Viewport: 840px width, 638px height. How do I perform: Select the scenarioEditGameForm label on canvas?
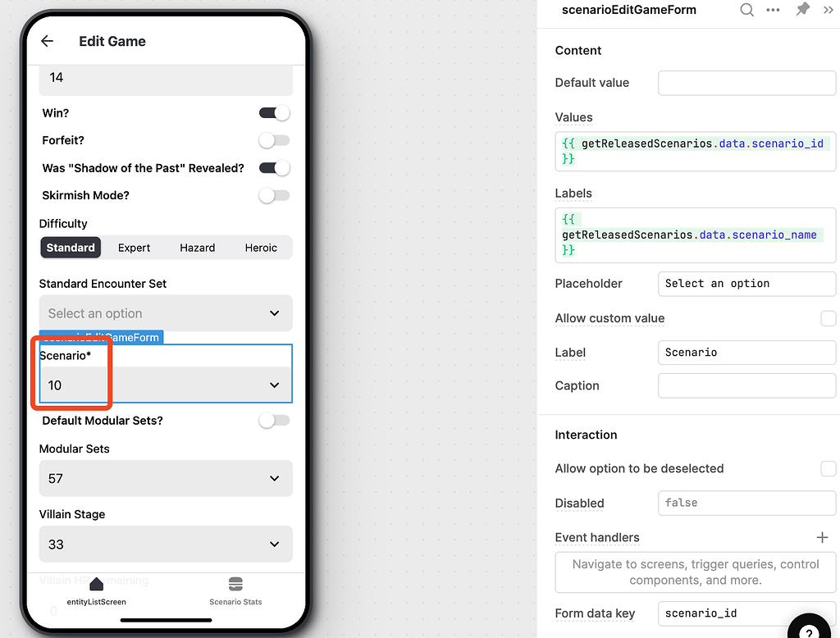pyautogui.click(x=101, y=336)
